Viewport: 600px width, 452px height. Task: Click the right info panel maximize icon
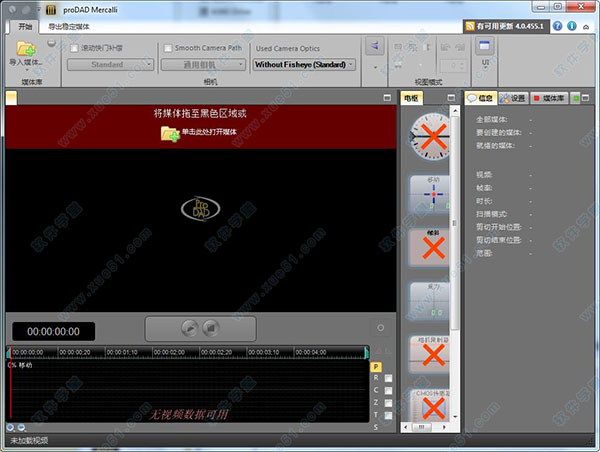click(x=585, y=98)
